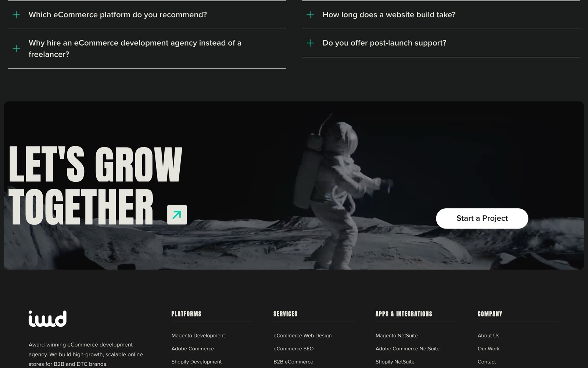Click the Start a Project button
This screenshot has width=588, height=368.
[x=482, y=218]
